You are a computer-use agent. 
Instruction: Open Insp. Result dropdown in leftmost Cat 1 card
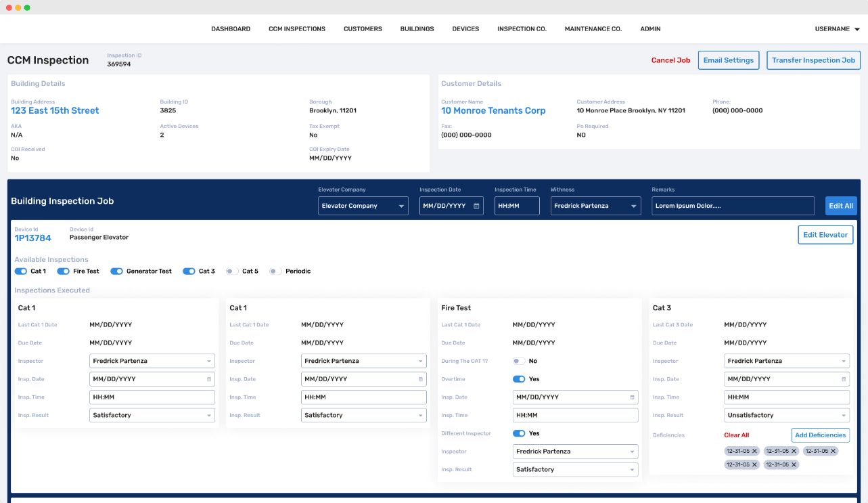point(152,415)
